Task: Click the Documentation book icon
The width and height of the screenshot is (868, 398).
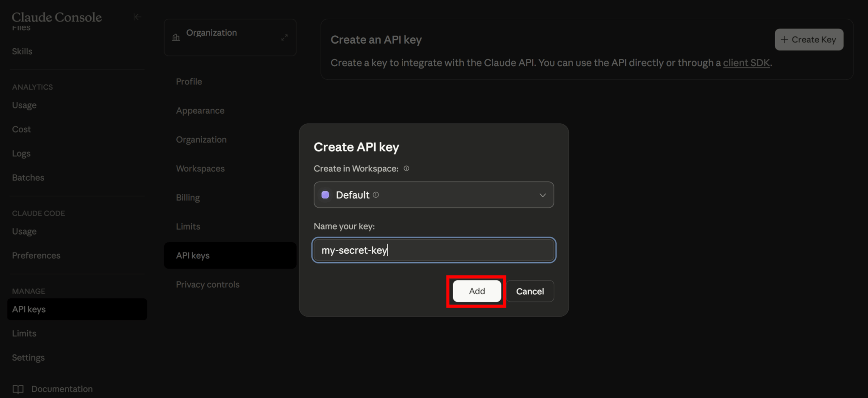Action: 18,389
